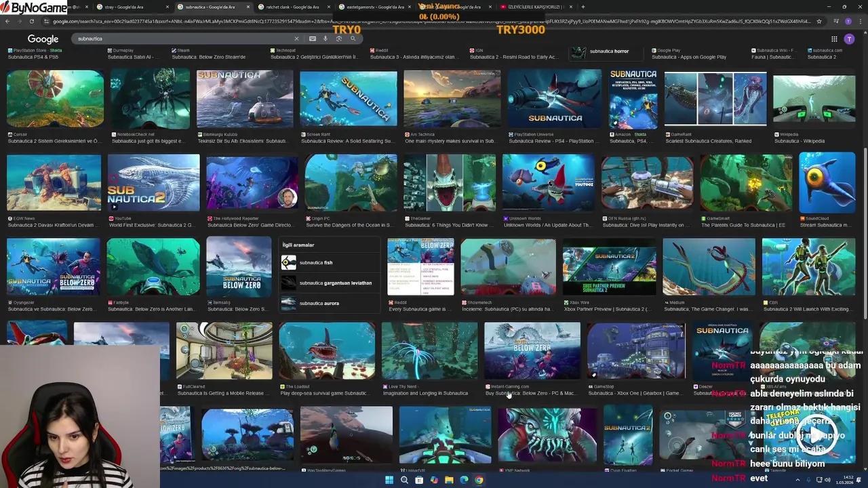Clear the subnautica search query
868x488 pixels.
tap(296, 39)
